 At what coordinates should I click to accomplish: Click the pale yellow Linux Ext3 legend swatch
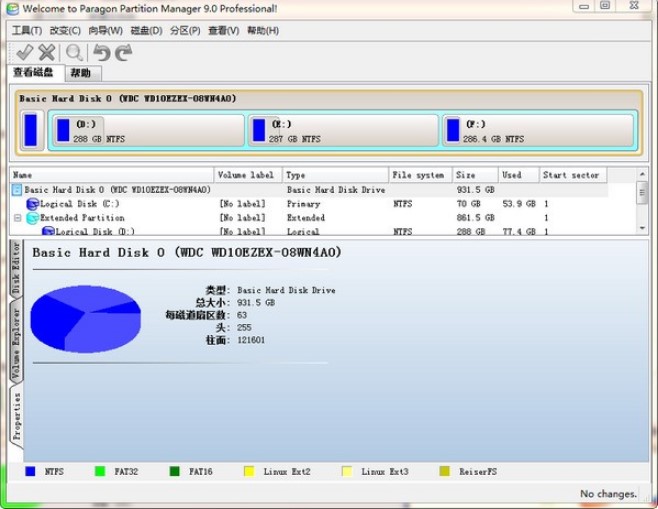(x=347, y=471)
